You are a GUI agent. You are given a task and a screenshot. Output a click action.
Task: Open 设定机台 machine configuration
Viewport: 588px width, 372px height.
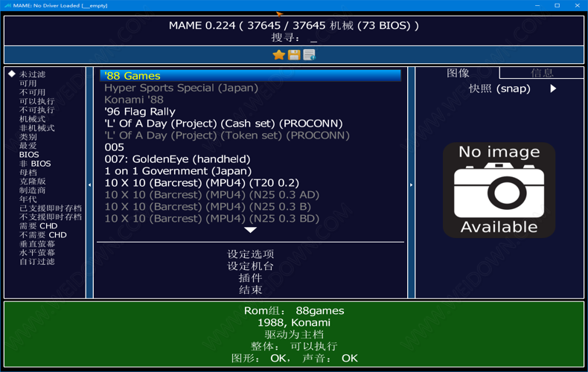pyautogui.click(x=250, y=266)
